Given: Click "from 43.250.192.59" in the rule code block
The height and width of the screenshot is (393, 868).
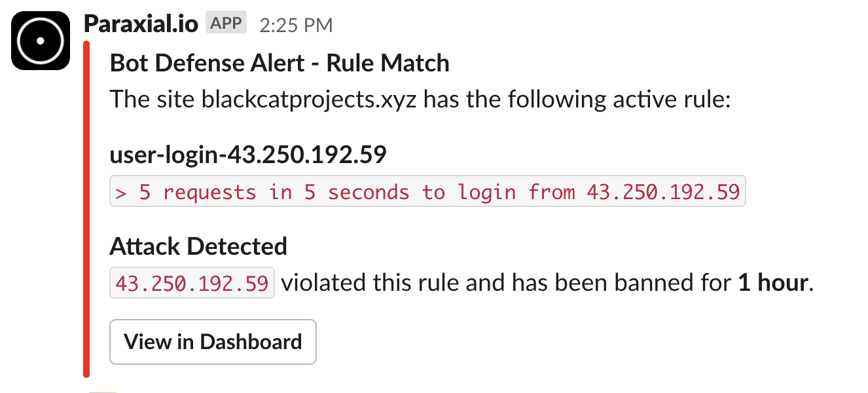Looking at the screenshot, I should click(634, 192).
